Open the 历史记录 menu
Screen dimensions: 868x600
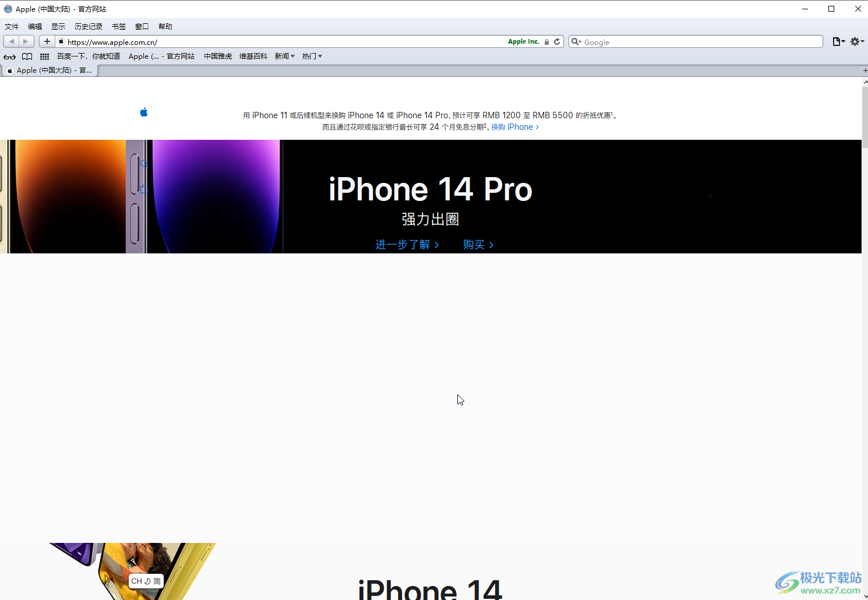click(89, 27)
